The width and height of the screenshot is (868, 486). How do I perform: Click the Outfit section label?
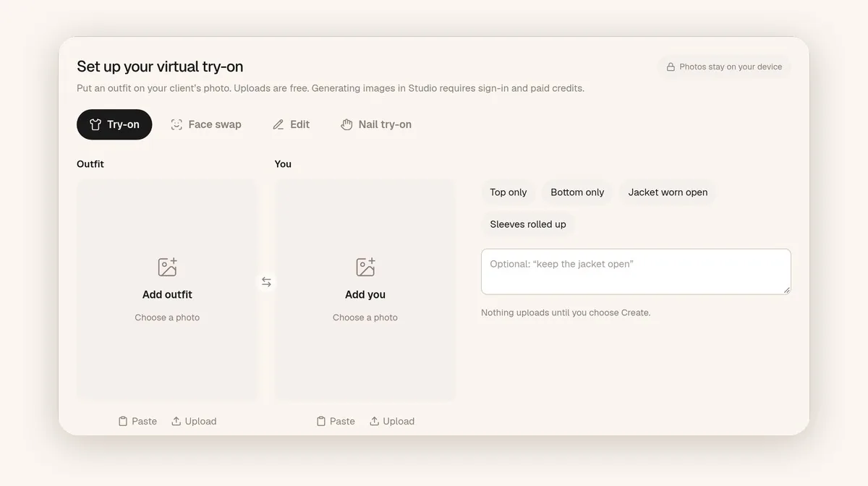coord(90,164)
